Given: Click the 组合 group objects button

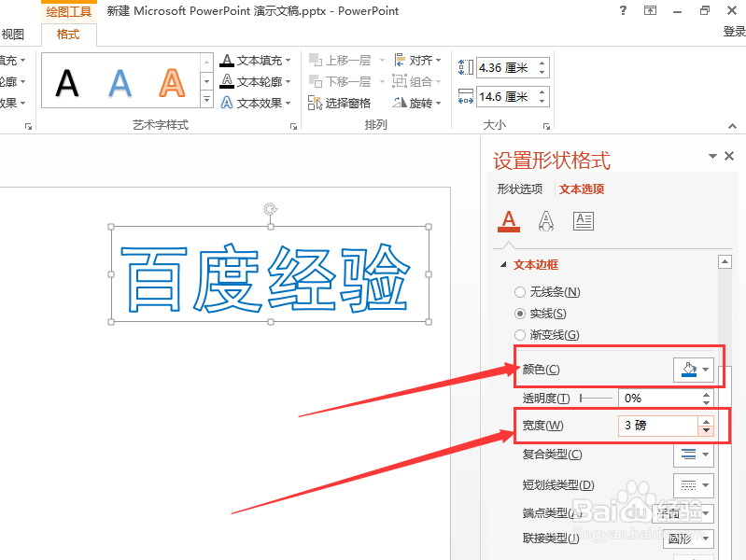Looking at the screenshot, I should point(417,81).
